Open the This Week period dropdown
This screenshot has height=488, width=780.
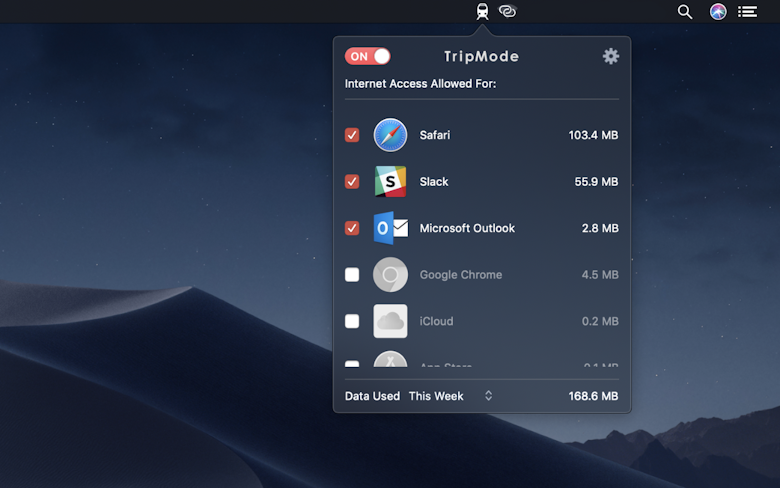tap(450, 396)
